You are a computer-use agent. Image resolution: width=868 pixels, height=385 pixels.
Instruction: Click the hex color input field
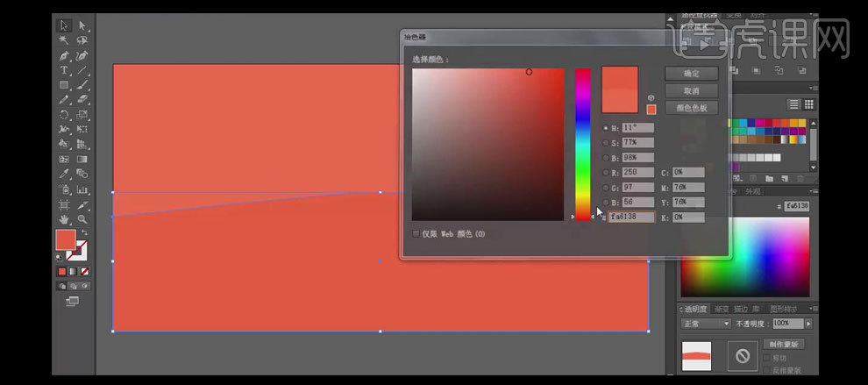pos(630,217)
